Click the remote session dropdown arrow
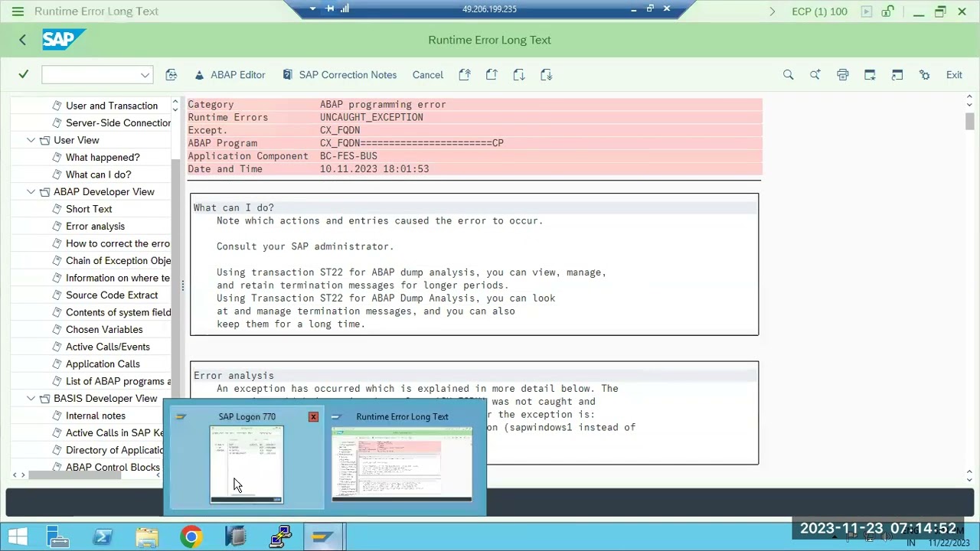 tap(312, 9)
